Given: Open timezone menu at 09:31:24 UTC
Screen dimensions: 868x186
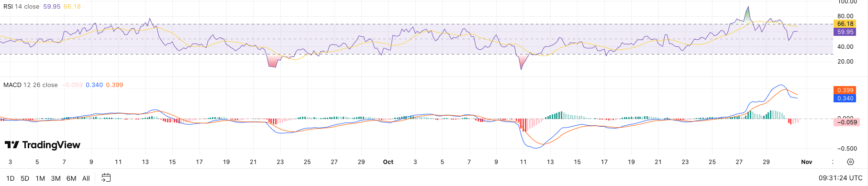Looking at the screenshot, I should pos(840,178).
